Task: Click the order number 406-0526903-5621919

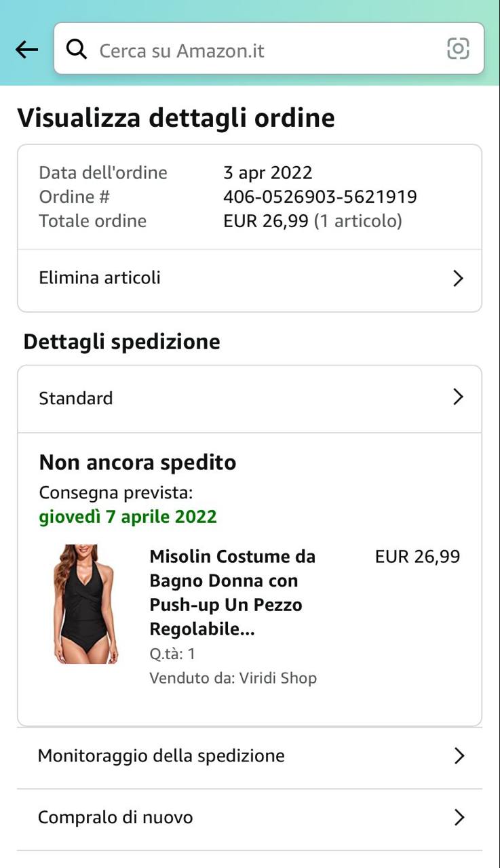Action: click(320, 197)
